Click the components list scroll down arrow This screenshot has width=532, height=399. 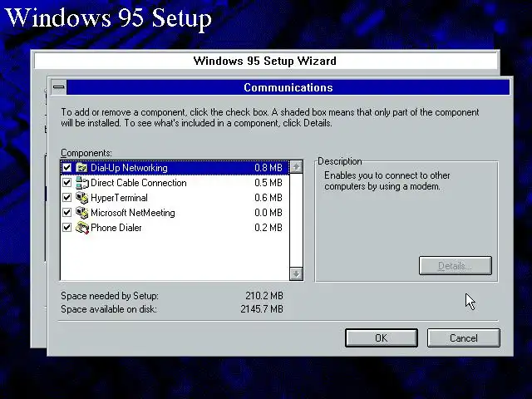point(296,273)
